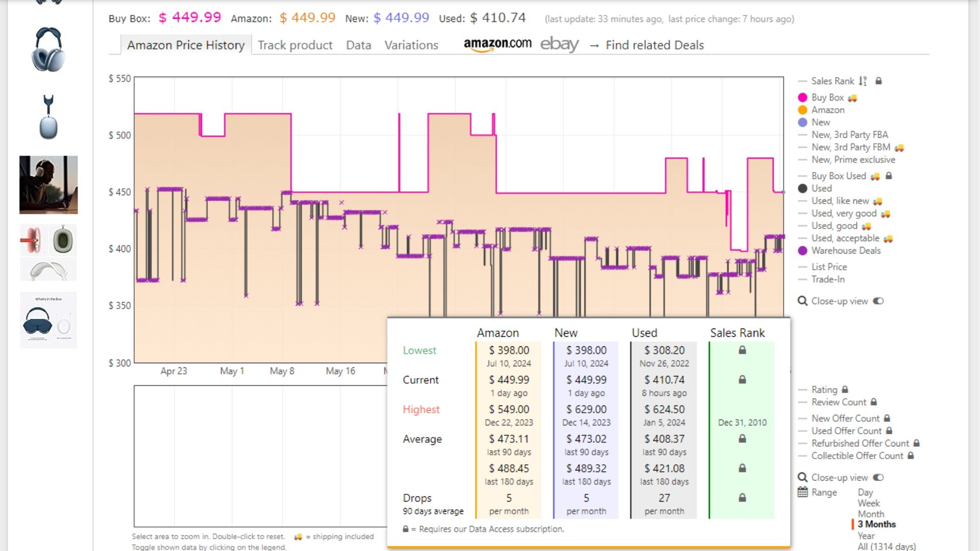Toggle the Used dark legend dot

click(x=802, y=189)
